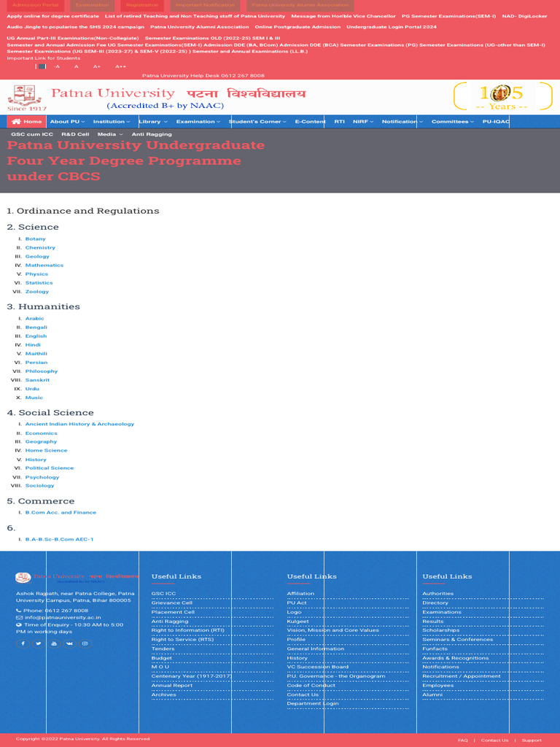Screen dimensions: 560x747
Task: Click the Important Notification top button
Action: click(205, 5)
